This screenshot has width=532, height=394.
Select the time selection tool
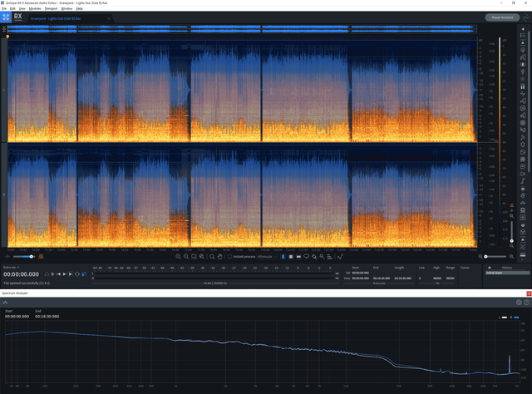click(x=283, y=257)
